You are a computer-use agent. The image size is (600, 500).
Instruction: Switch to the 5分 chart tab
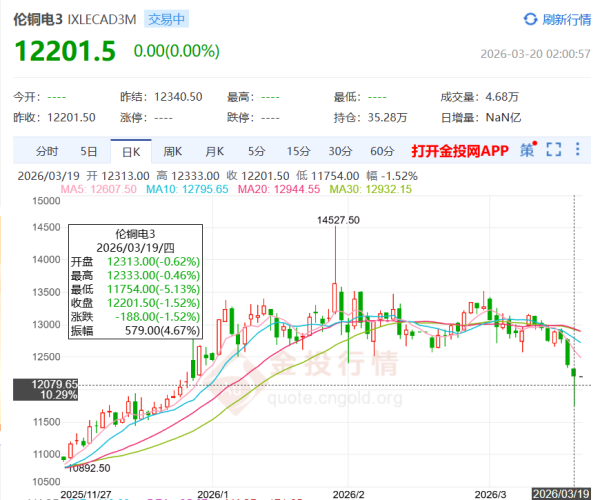[x=256, y=151]
